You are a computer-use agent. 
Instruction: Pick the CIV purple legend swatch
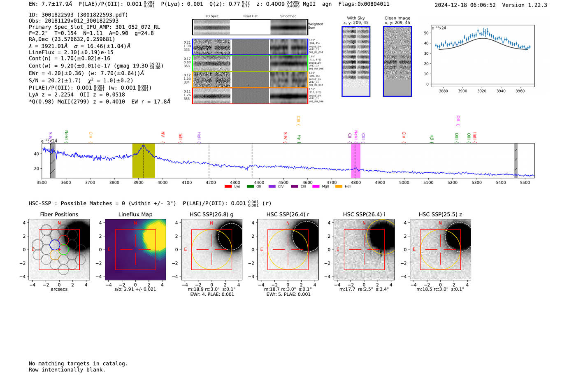(272, 187)
